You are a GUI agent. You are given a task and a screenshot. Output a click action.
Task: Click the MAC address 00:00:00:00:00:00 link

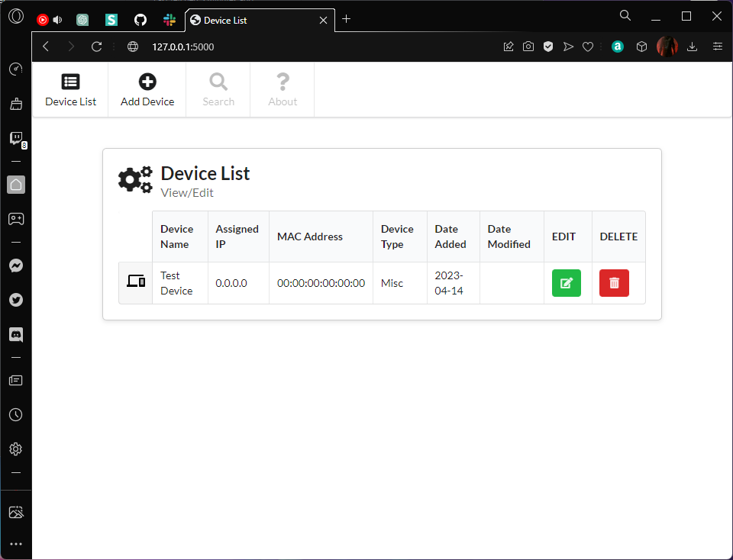[x=320, y=282]
